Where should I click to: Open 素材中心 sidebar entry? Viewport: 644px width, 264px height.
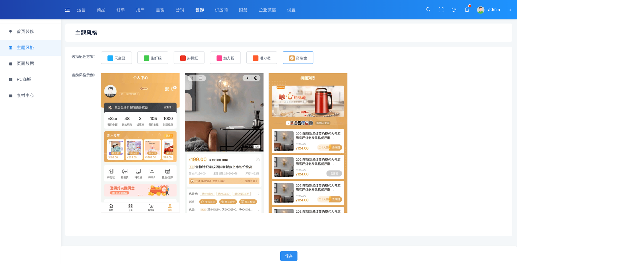coord(25,95)
